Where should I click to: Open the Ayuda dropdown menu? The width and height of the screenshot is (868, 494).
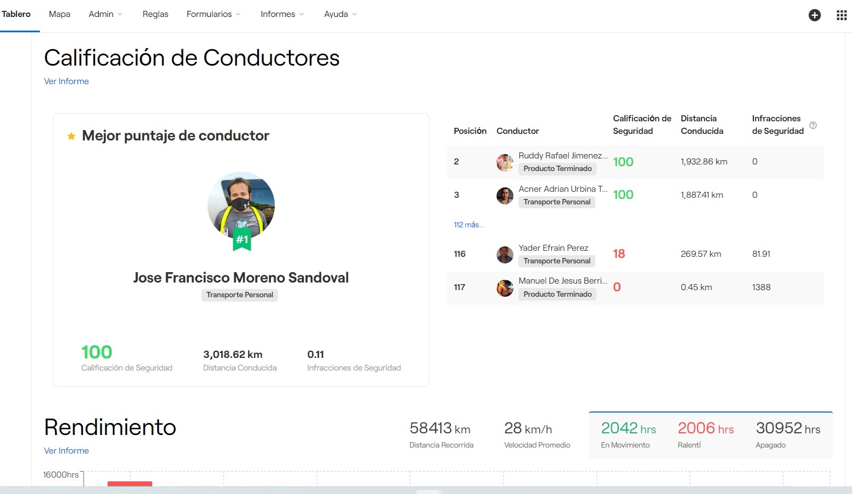pos(340,14)
